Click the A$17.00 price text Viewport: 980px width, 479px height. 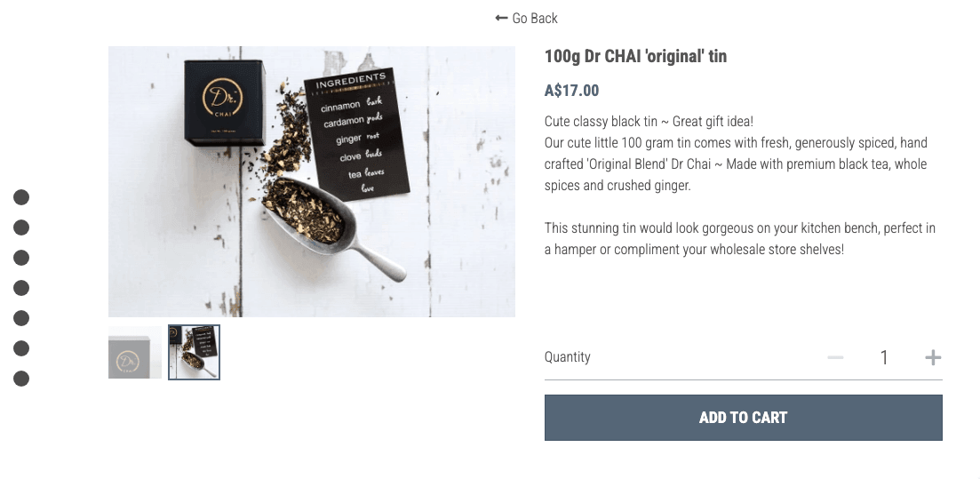(x=571, y=91)
